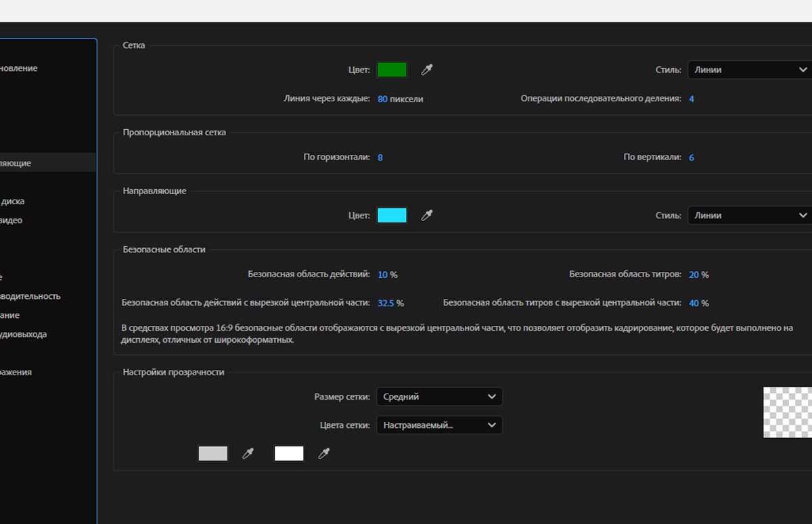Open the grid Стиль dropdown

click(x=750, y=70)
